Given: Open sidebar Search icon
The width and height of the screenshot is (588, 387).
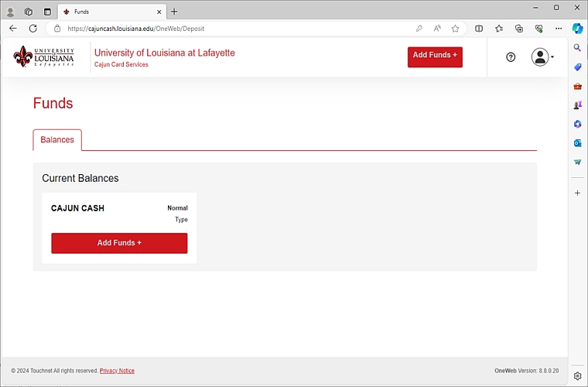Looking at the screenshot, I should [577, 48].
